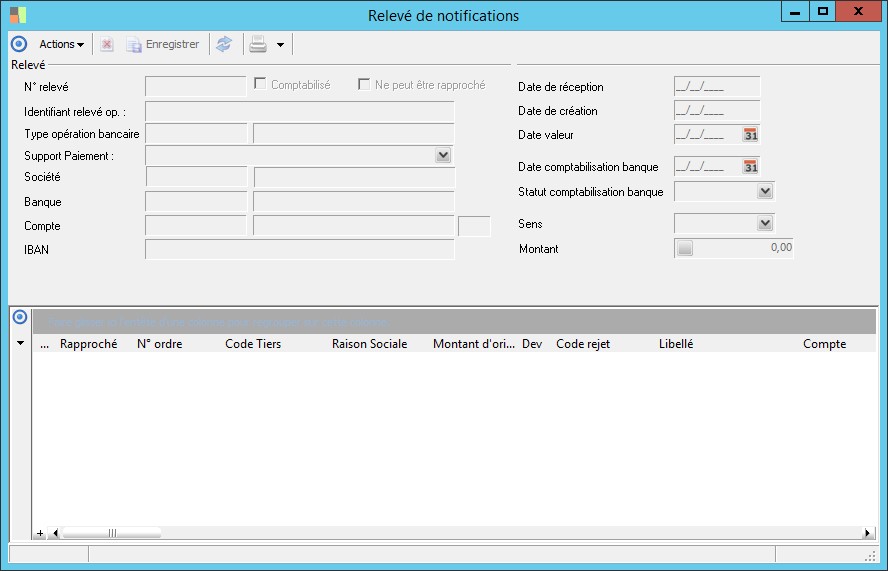Expand the Sens dropdown

(x=765, y=223)
